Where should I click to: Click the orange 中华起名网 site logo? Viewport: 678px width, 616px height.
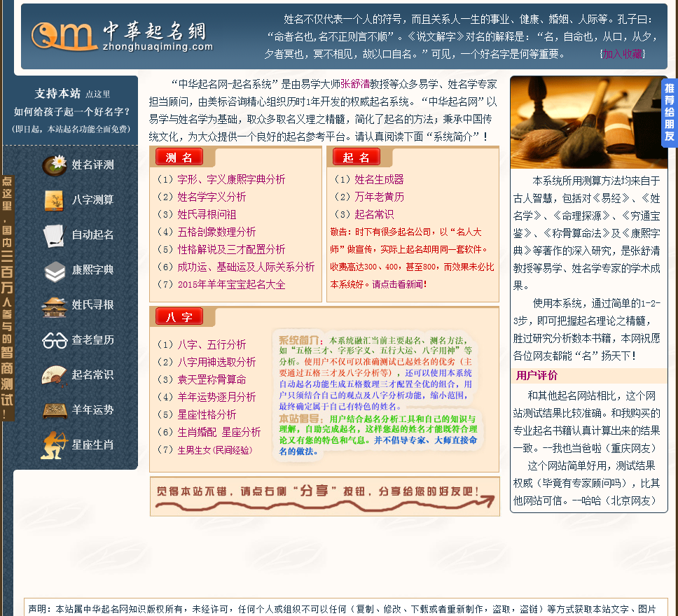tap(63, 35)
